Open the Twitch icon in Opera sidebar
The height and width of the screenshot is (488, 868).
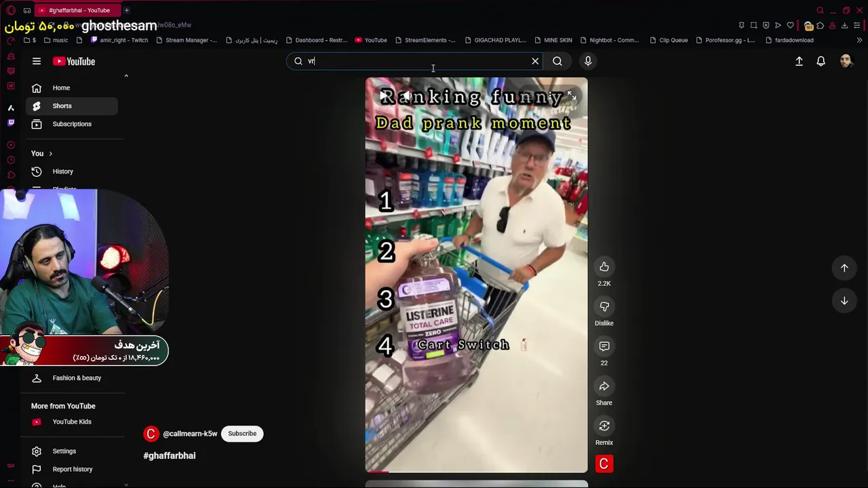coord(11,123)
